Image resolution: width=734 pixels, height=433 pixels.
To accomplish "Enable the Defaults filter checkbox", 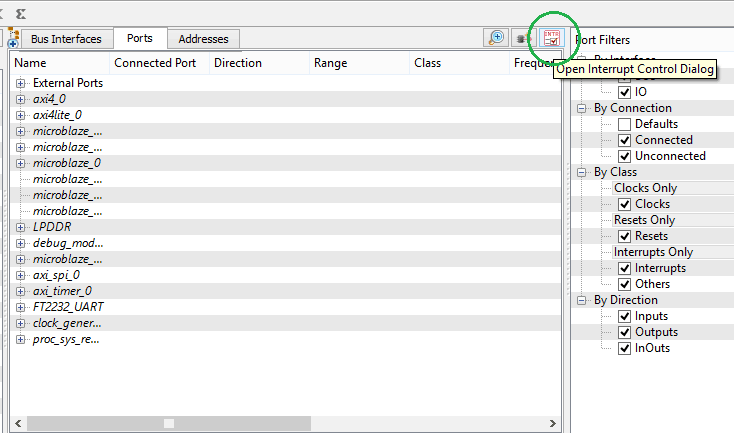I will [x=625, y=124].
